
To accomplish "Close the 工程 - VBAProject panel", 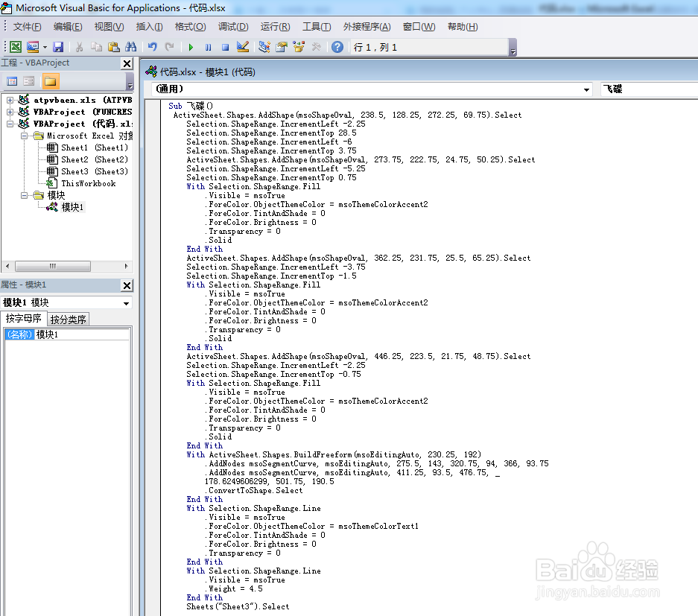I will coord(127,63).
